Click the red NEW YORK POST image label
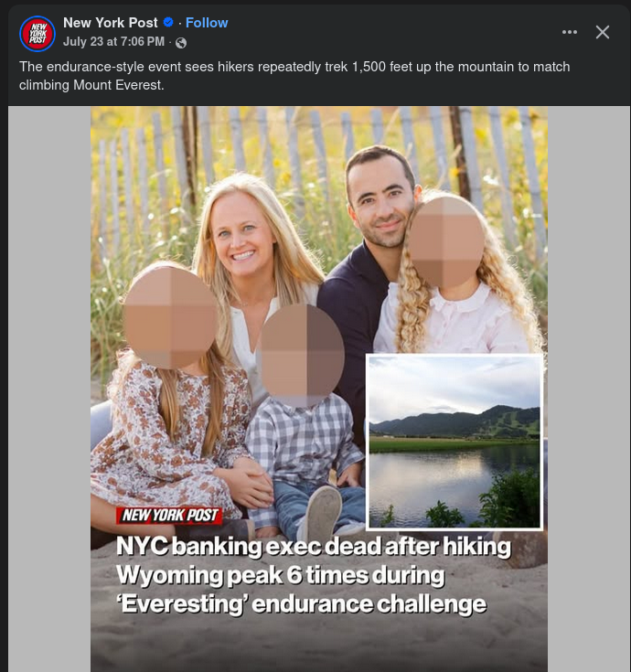 169,515
